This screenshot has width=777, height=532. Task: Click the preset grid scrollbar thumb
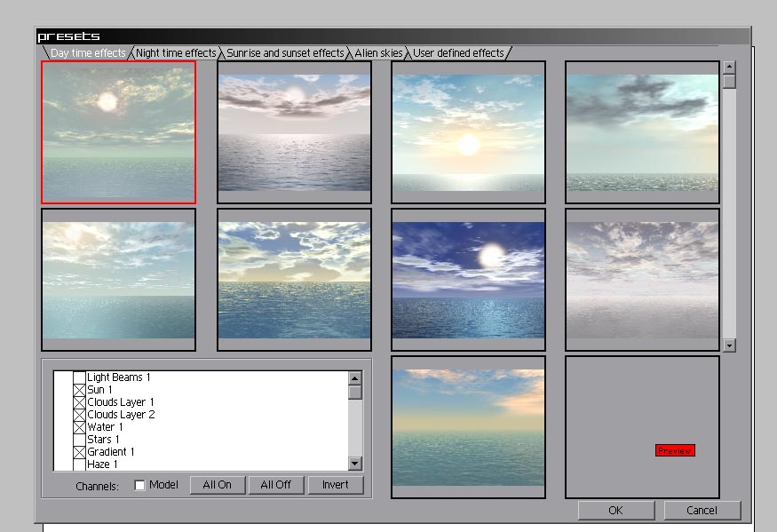click(729, 82)
